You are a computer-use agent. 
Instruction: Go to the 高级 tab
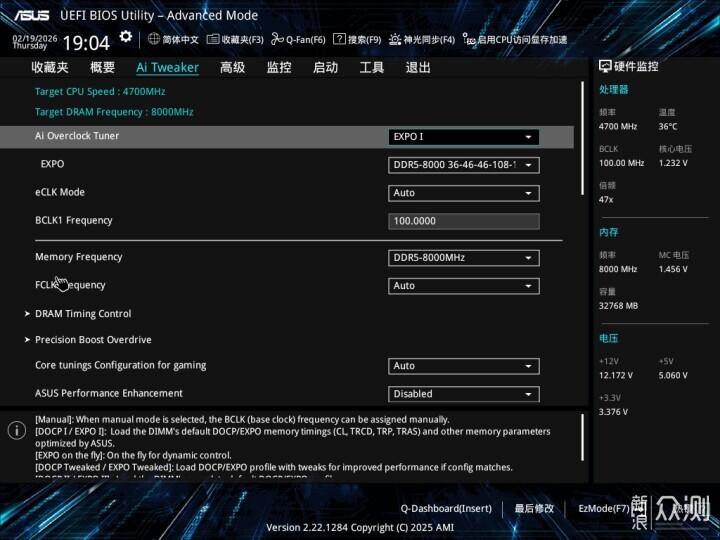(x=232, y=68)
